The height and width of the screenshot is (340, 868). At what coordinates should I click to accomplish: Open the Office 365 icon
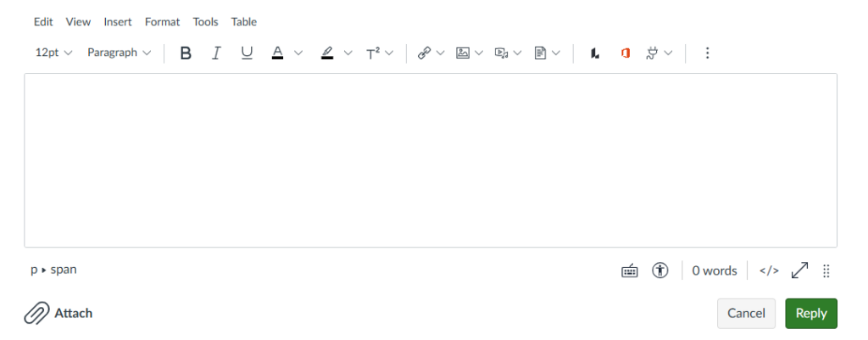tap(626, 53)
